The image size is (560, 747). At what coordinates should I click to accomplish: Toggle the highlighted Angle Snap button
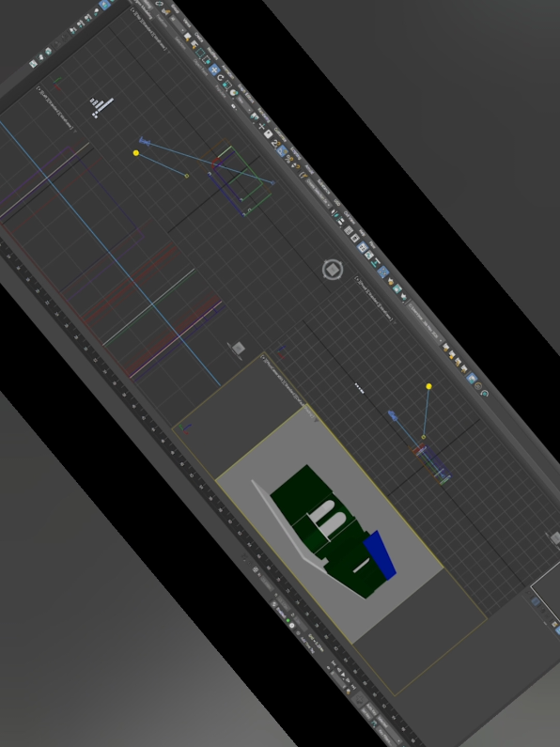[282, 151]
